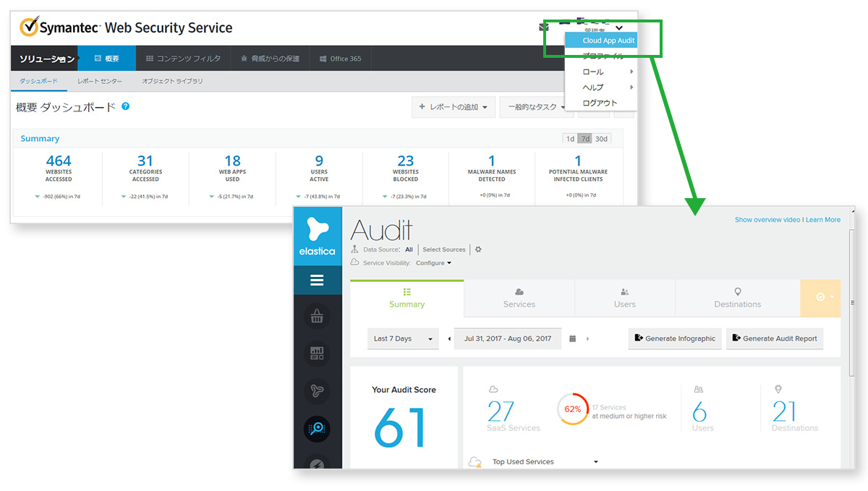
Task: Click the Jul 31 - Aug 06 date range field
Action: coord(507,338)
